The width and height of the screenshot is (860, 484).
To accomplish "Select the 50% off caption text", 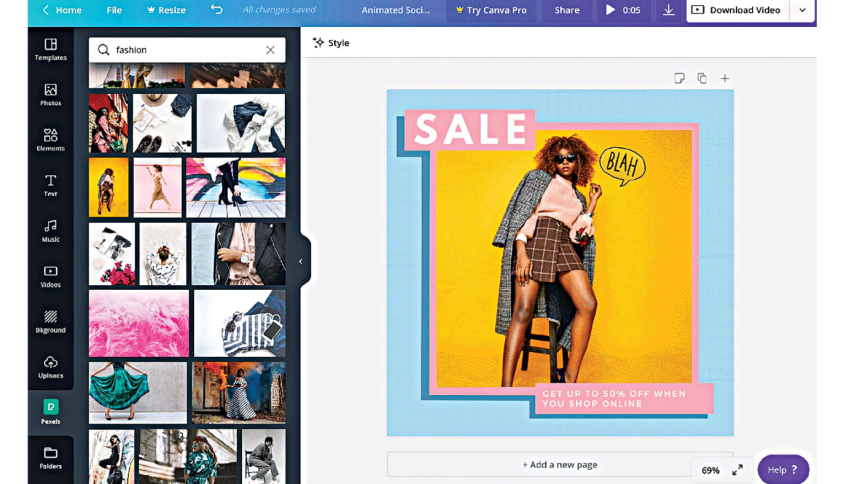I will coord(614,399).
